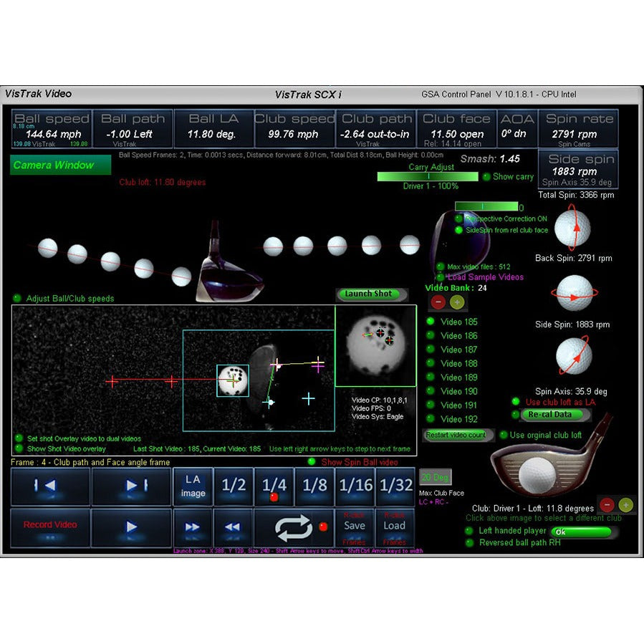This screenshot has width=644, height=644.
Task: Select Video 190 radio option
Action: click(431, 391)
